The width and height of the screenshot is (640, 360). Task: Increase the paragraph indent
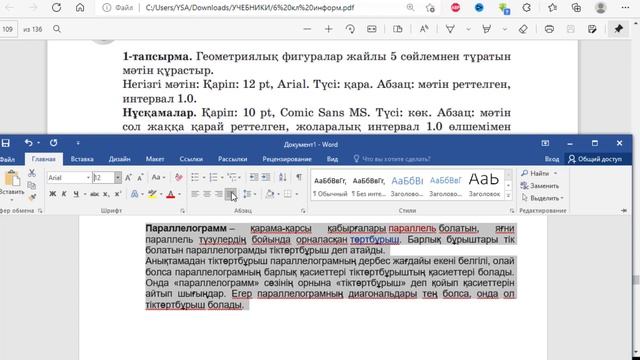(266, 177)
